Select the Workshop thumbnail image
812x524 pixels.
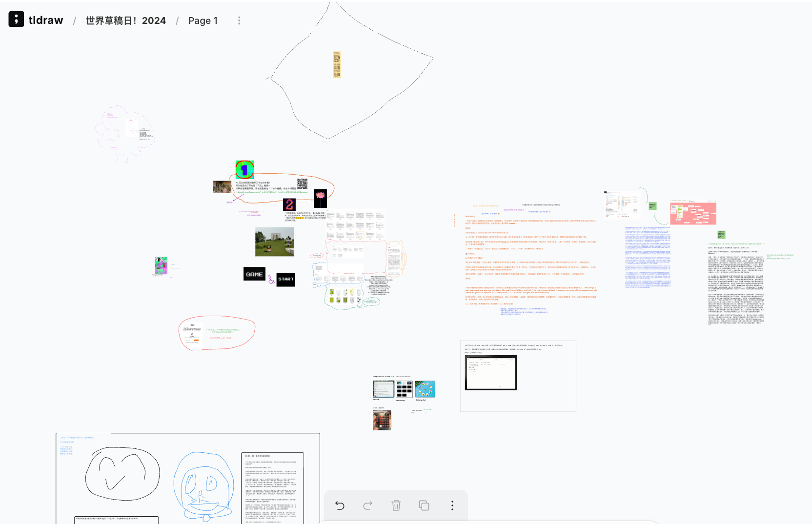tap(404, 389)
